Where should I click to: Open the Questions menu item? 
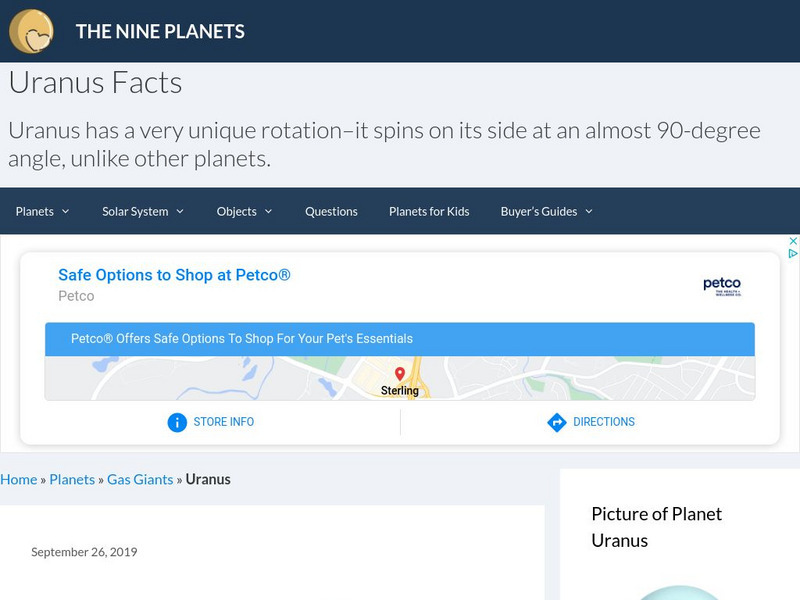click(x=331, y=211)
